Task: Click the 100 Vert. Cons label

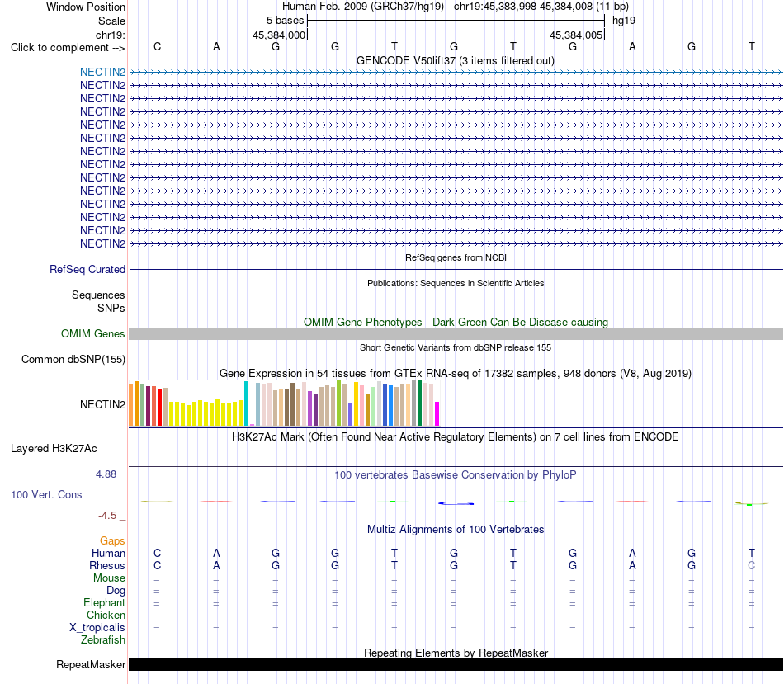Action: [x=46, y=494]
